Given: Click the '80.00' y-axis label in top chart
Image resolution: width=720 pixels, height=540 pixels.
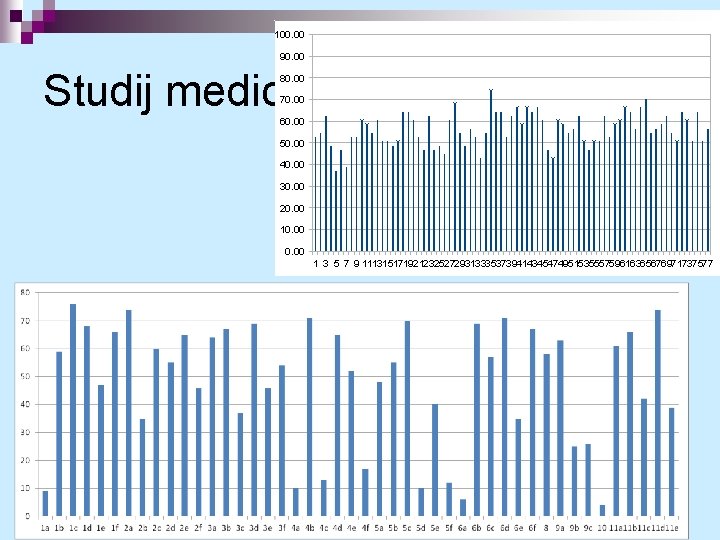Looking at the screenshot, I should [292, 78].
